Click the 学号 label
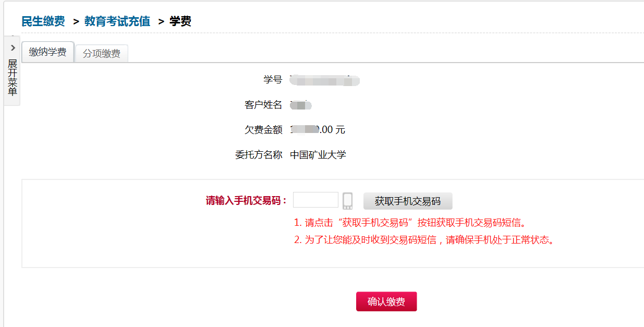The width and height of the screenshot is (644, 327). [273, 80]
